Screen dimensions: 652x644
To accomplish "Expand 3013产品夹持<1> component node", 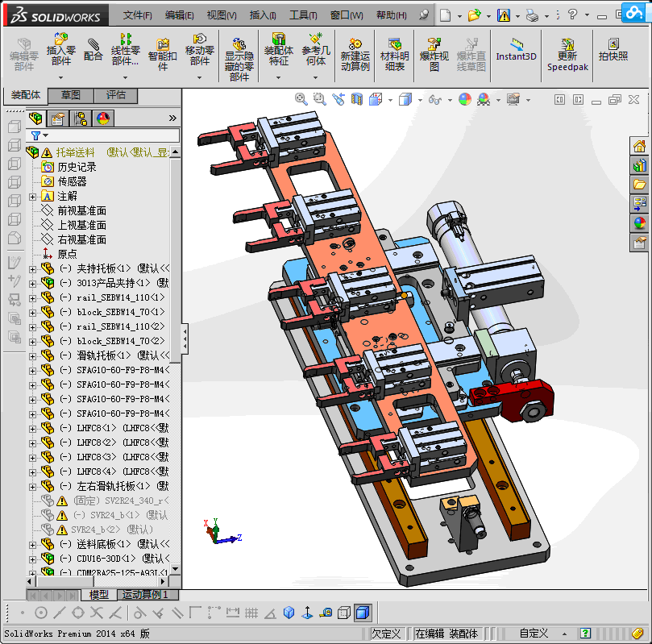I will (32, 284).
